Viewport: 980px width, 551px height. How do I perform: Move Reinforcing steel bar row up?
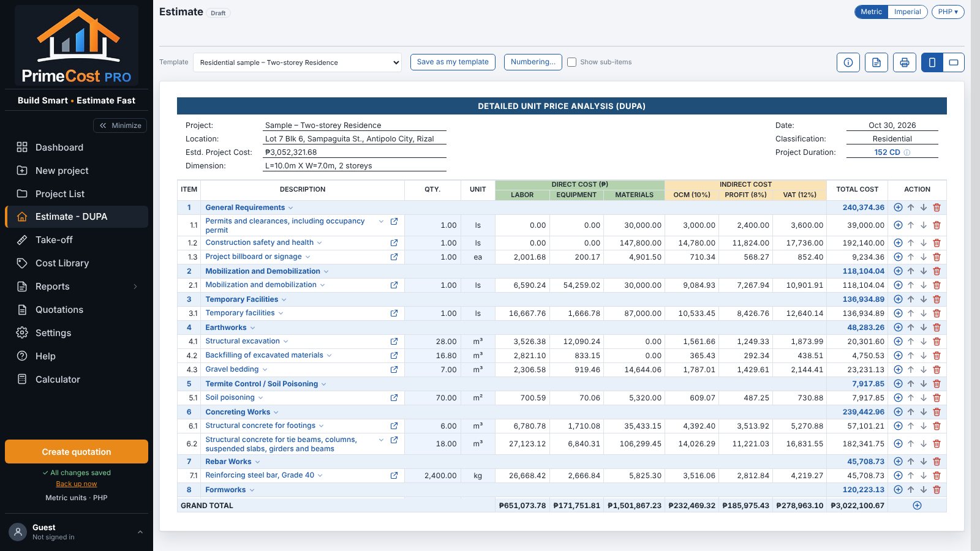click(911, 476)
